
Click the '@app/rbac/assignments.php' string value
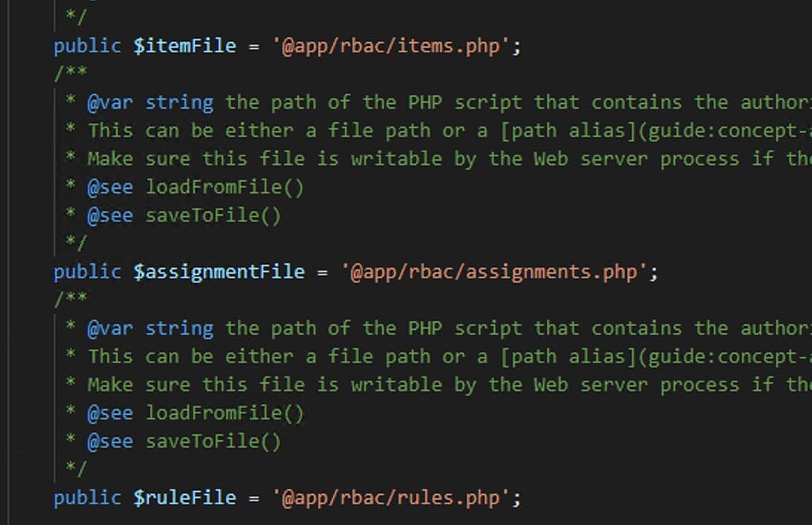(495, 272)
